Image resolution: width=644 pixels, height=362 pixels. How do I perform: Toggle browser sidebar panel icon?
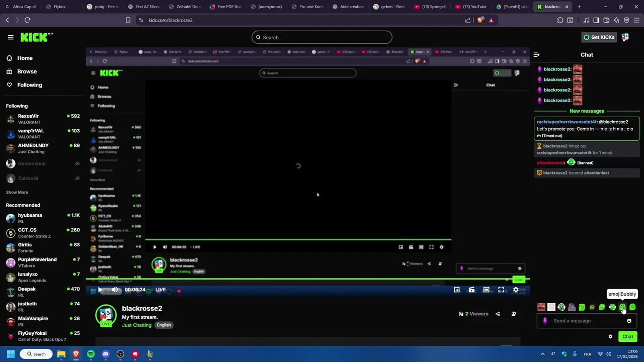596,20
